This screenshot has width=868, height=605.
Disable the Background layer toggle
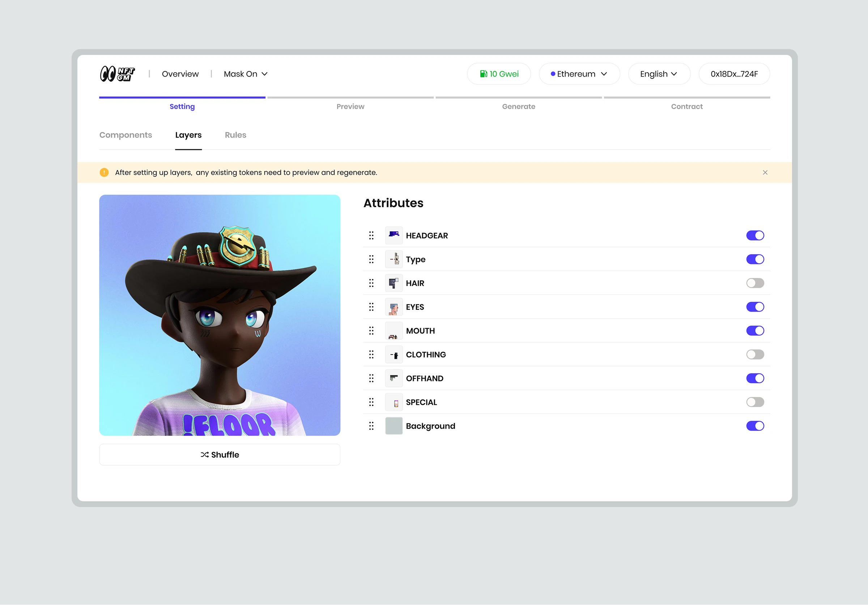755,426
